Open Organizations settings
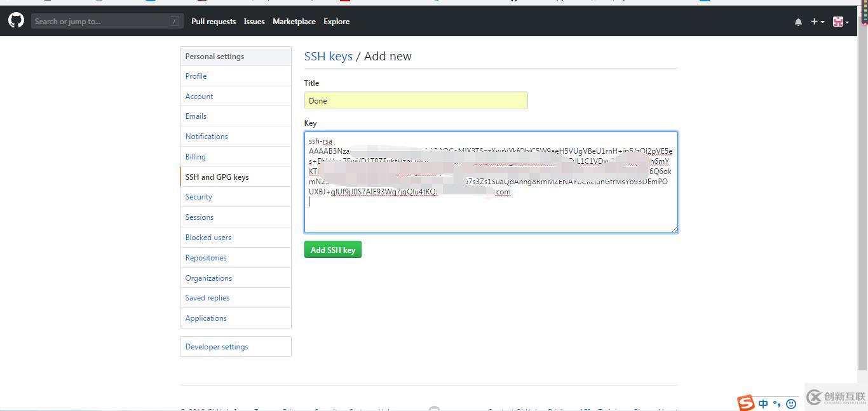This screenshot has height=411, width=868. 236,278
